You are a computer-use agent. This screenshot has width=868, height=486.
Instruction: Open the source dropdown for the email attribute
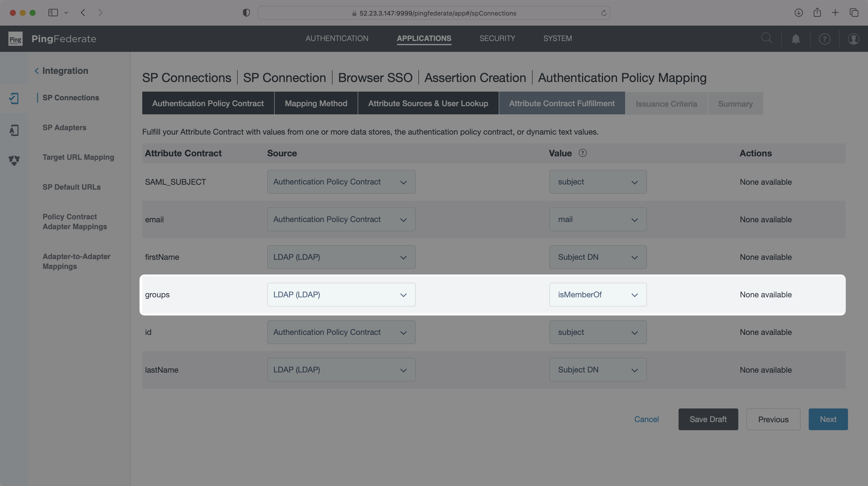(341, 219)
